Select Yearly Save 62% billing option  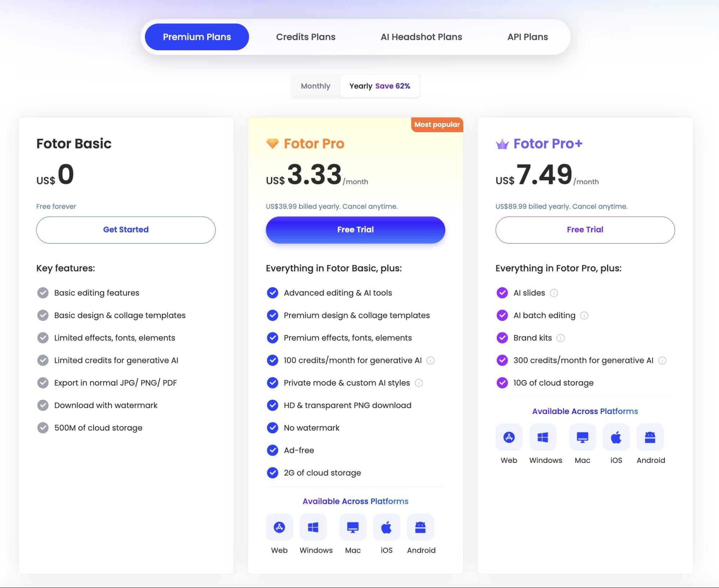(380, 86)
